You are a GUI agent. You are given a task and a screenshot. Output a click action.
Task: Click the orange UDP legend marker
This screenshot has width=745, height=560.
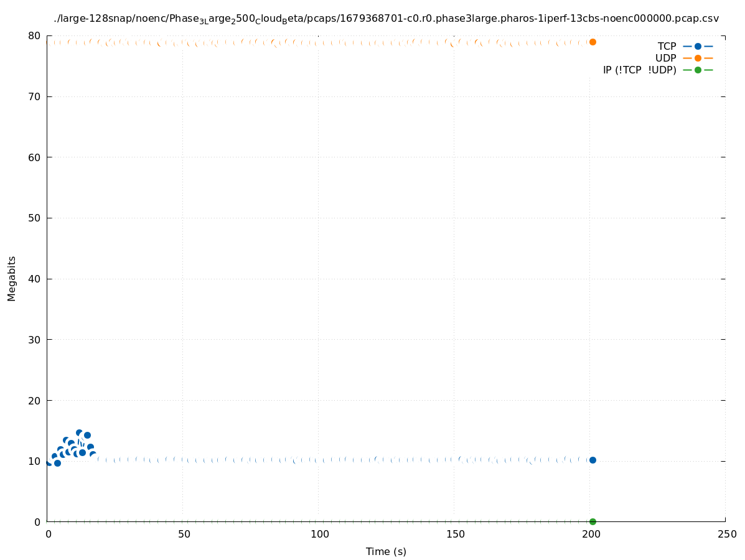698,58
